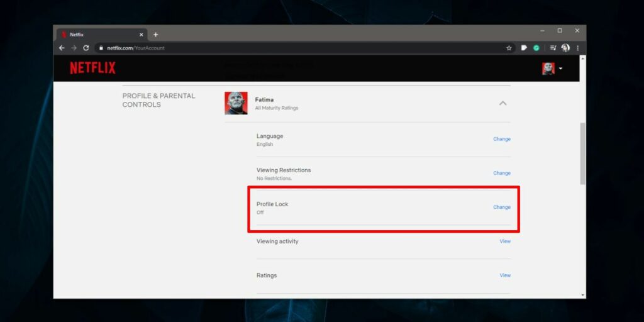
Task: Click the 'All Maturity Ratings' text
Action: tap(277, 108)
